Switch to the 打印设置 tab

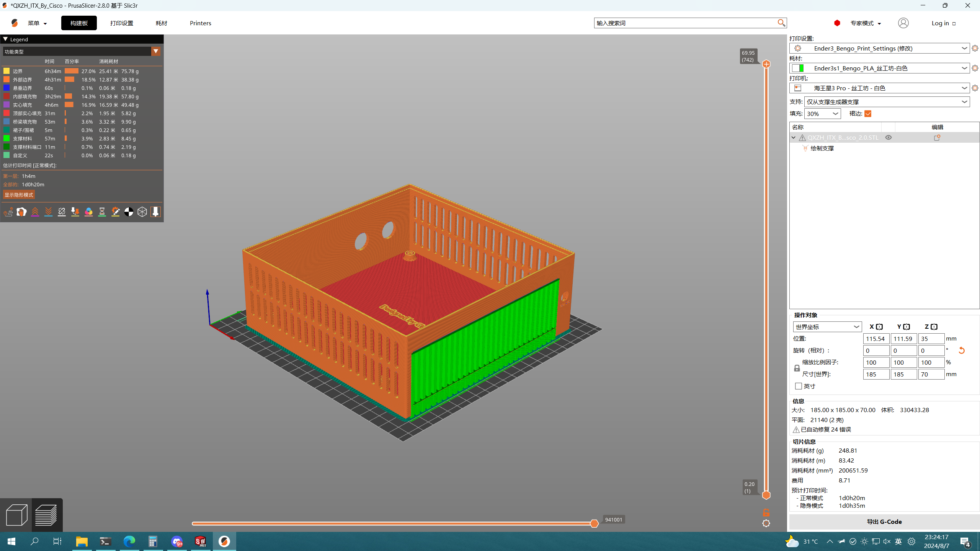click(121, 23)
